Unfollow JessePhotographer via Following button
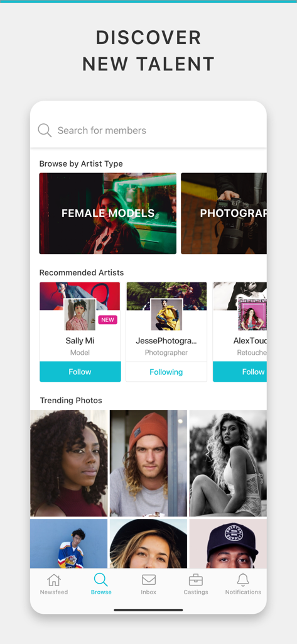The height and width of the screenshot is (644, 297). tap(166, 372)
